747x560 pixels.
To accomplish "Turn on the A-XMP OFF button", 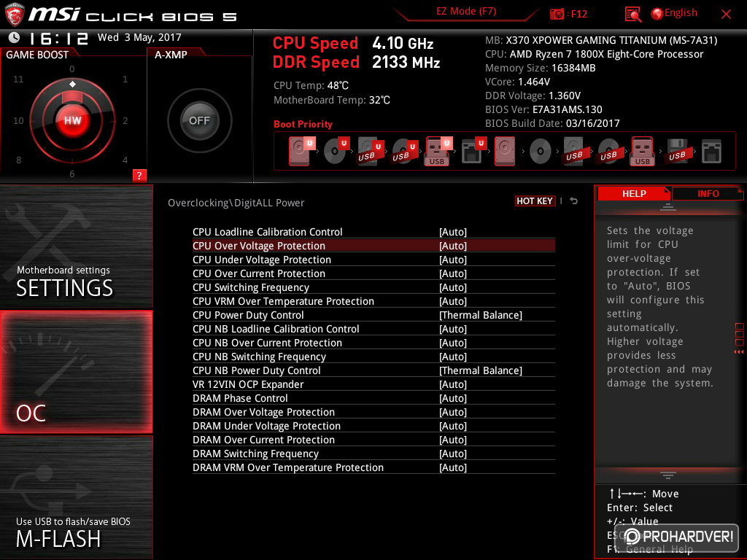I will pos(199,120).
